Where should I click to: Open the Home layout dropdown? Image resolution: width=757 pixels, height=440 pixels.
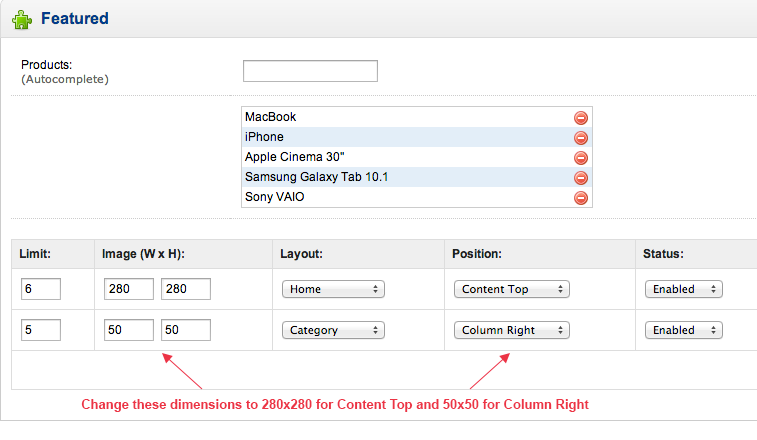[x=333, y=289]
